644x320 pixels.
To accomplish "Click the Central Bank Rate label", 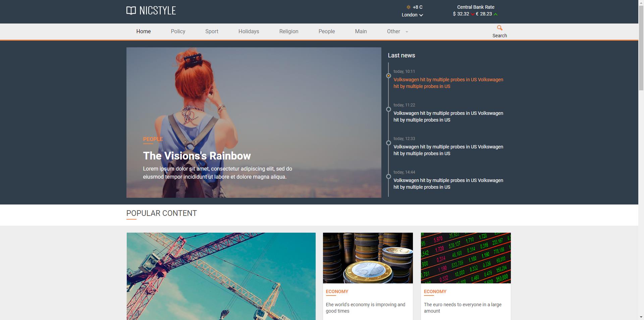I will (476, 7).
